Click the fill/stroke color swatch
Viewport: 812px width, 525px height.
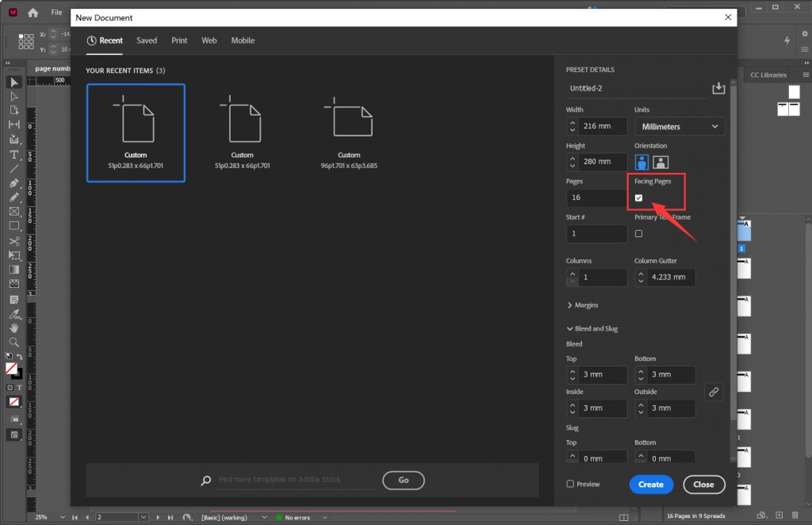click(x=13, y=370)
